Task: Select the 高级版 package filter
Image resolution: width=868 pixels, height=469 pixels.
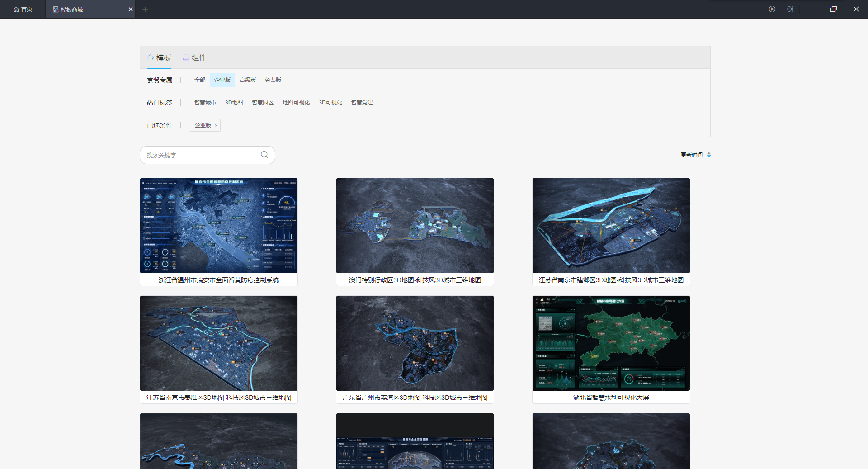Action: tap(248, 80)
